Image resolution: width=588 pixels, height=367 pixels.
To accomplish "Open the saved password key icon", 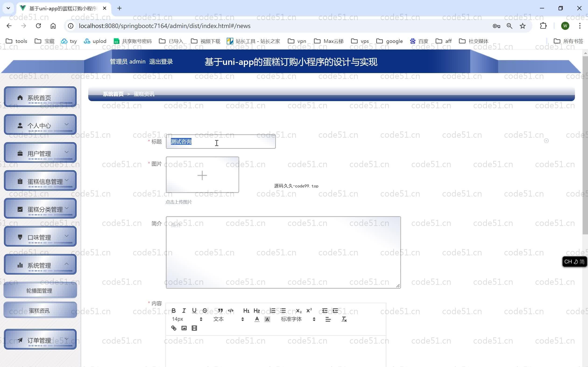I will (x=496, y=26).
